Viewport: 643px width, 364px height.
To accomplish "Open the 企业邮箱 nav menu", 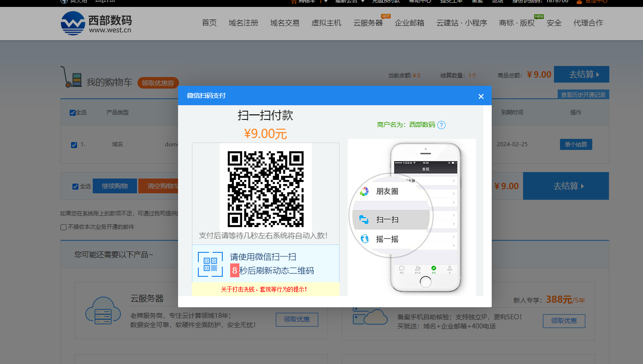I will tap(410, 23).
